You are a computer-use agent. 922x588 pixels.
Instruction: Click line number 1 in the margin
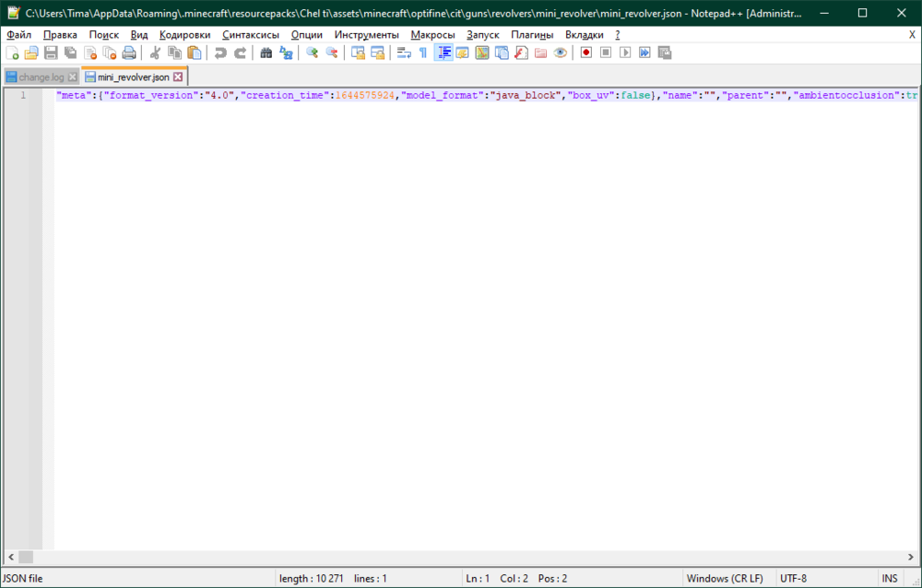(x=23, y=95)
